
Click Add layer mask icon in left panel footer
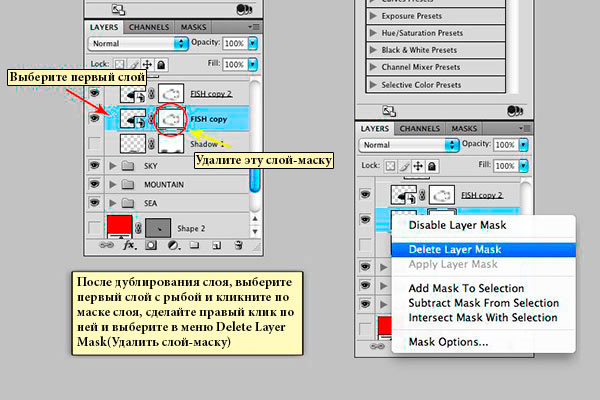[151, 245]
